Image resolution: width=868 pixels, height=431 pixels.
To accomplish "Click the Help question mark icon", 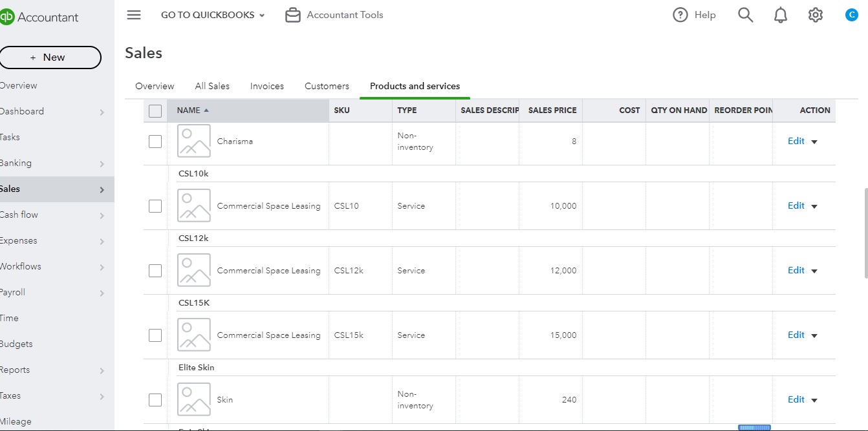I will point(680,15).
